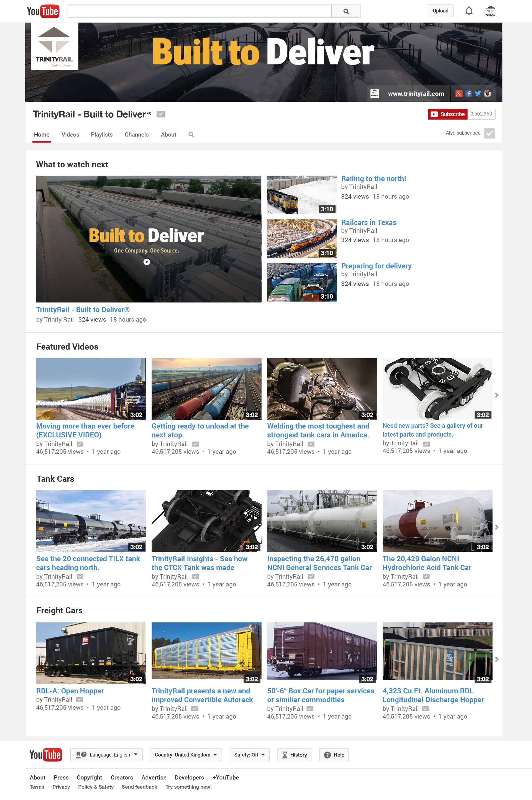Click the Try something new! footer link
Viewport: 532px width, 800px height.
189,787
